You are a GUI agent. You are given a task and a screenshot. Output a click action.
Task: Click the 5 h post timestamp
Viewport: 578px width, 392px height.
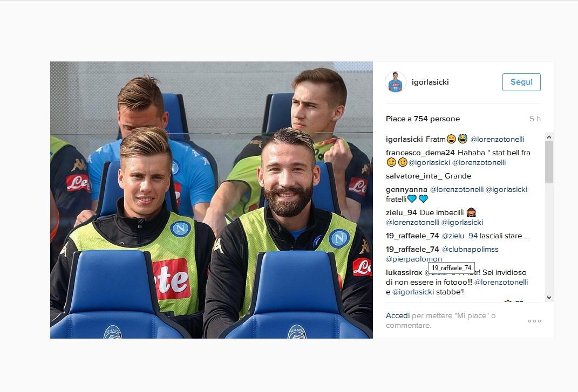(x=535, y=119)
